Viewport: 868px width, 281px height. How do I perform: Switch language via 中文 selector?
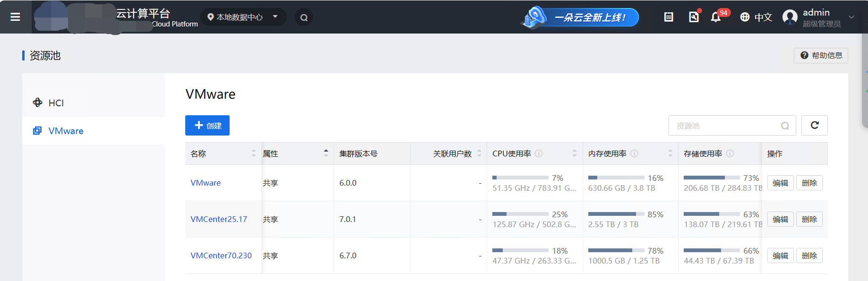point(763,17)
